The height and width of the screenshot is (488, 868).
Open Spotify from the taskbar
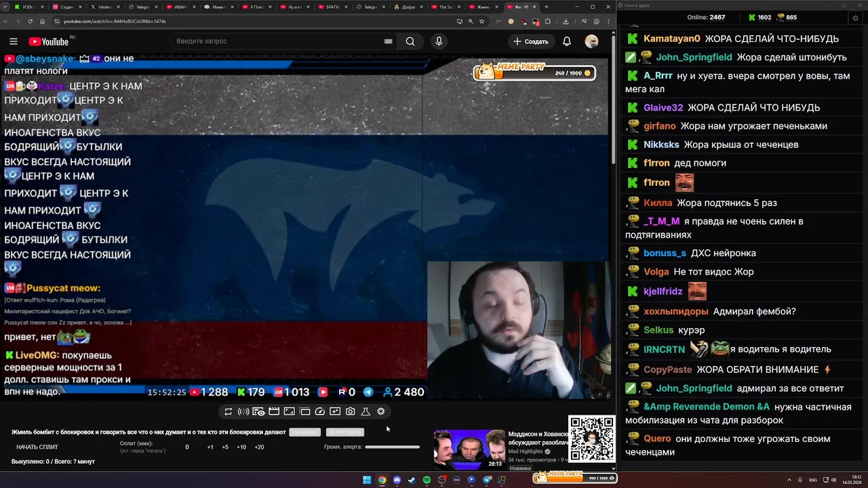[x=427, y=480]
